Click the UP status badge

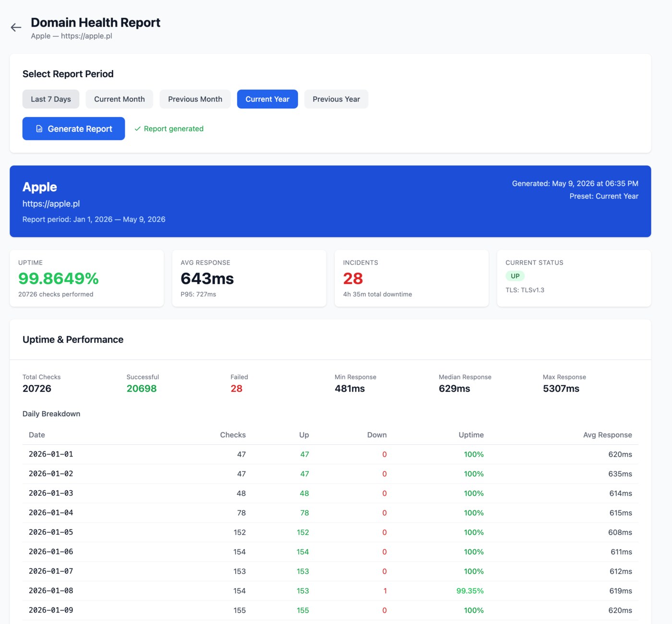[x=515, y=276]
